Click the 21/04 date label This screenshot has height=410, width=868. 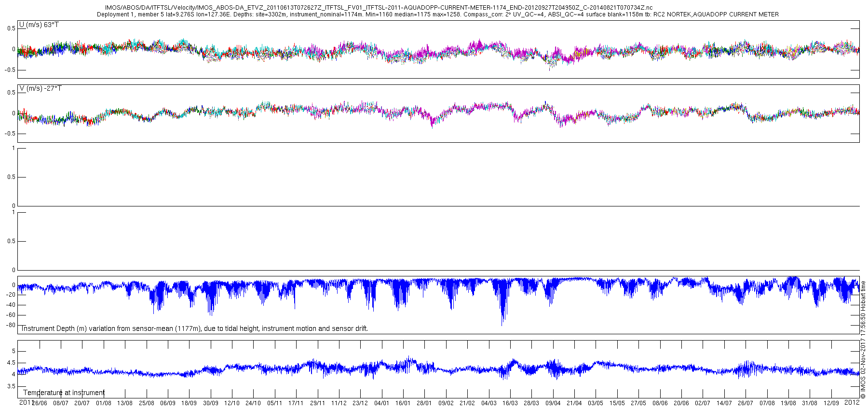tap(574, 403)
